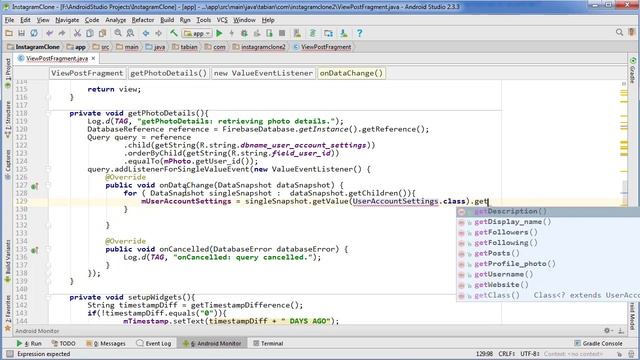The height and width of the screenshot is (360, 640).
Task: Hide Android Monitor panel icon
Action: tap(621, 331)
